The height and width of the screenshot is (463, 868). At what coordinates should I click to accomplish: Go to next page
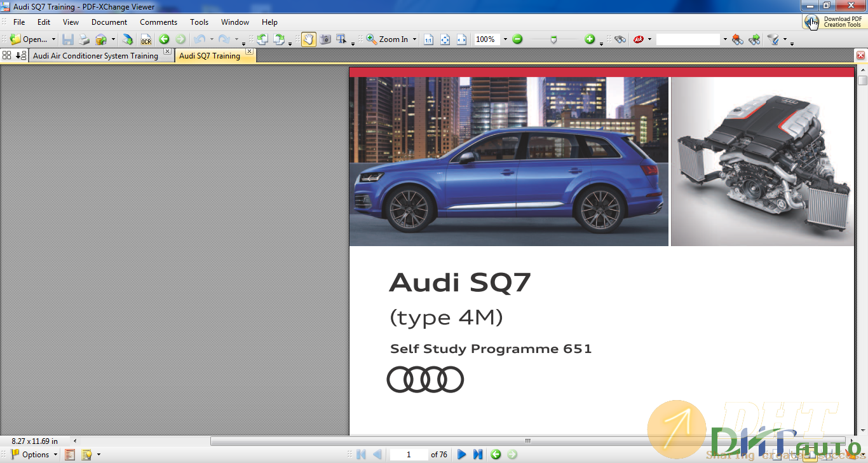[462, 454]
